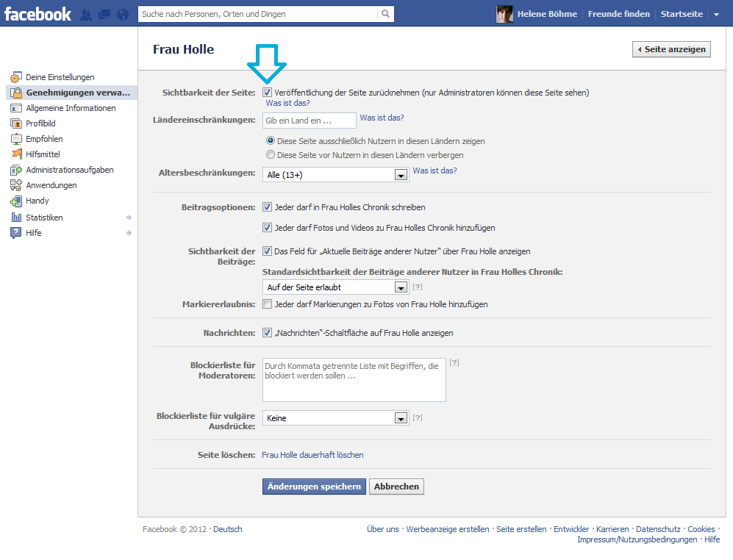Screen dimensions: 733x560
Task: Toggle Veröffentlichung der Seite zurücknehmen checkbox
Action: click(267, 92)
